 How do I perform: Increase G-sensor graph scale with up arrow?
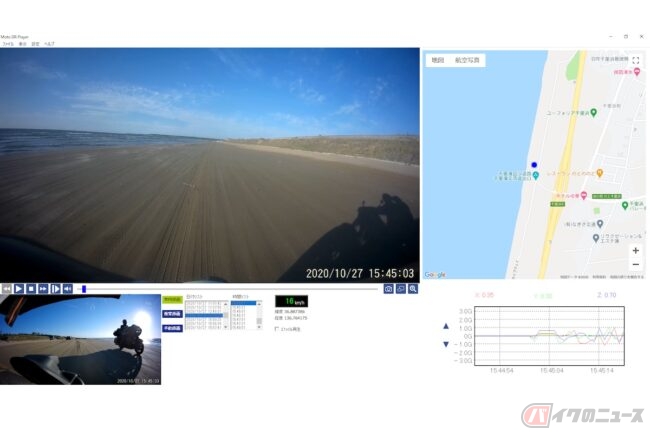click(446, 326)
